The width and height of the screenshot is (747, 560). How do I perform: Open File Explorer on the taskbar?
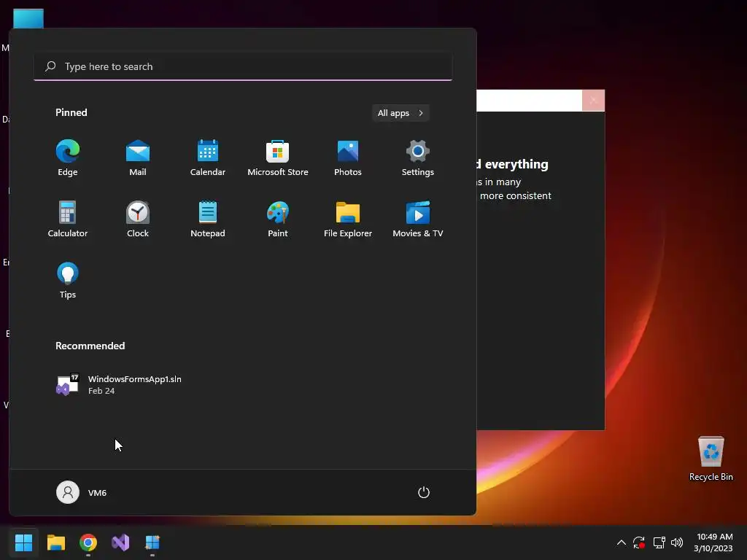pos(55,542)
